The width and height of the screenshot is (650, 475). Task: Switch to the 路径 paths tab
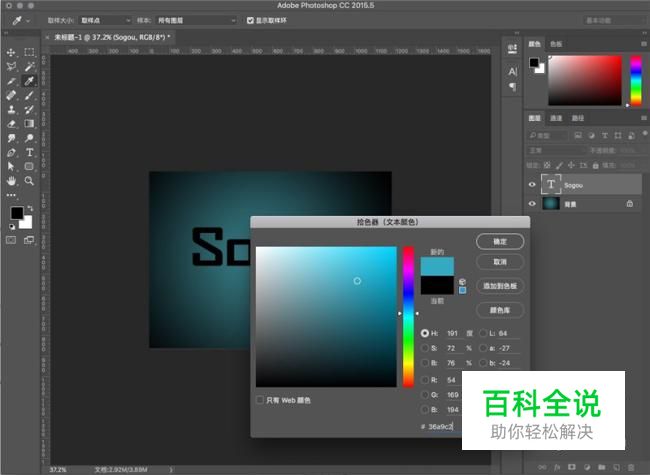(x=577, y=118)
